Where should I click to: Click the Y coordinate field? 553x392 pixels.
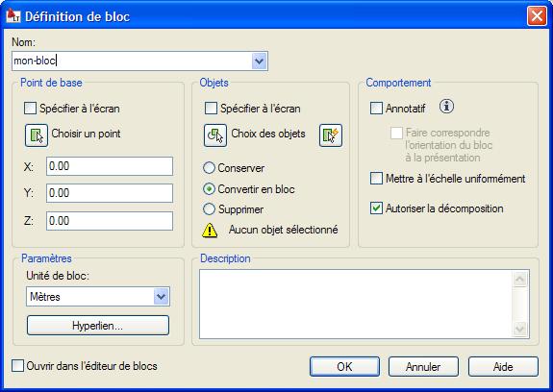110,193
